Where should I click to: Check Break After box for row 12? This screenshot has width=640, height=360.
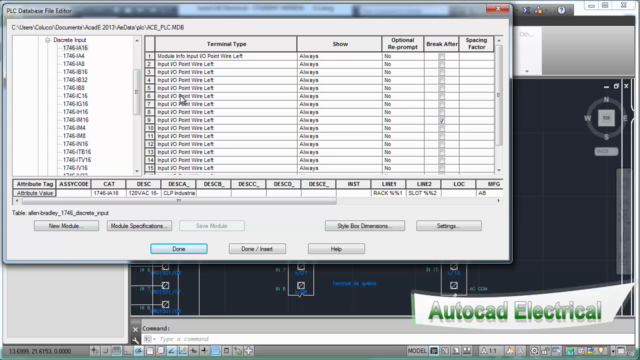[x=442, y=144]
